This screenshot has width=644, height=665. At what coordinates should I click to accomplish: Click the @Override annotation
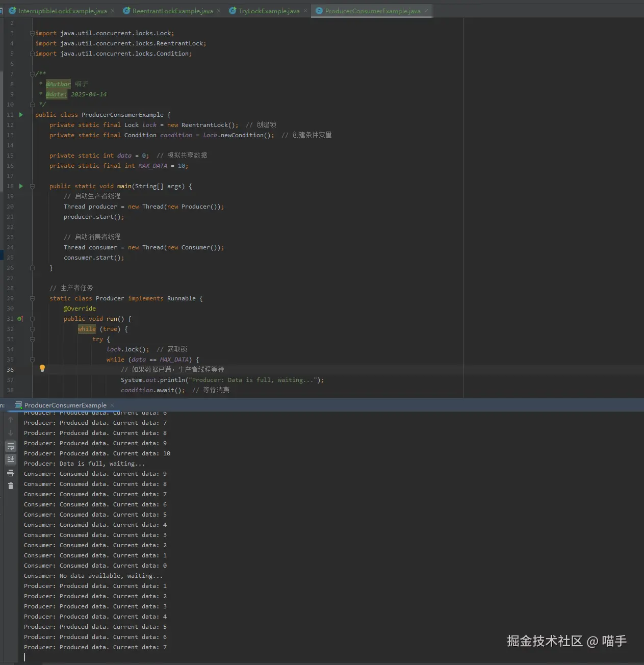pyautogui.click(x=80, y=309)
